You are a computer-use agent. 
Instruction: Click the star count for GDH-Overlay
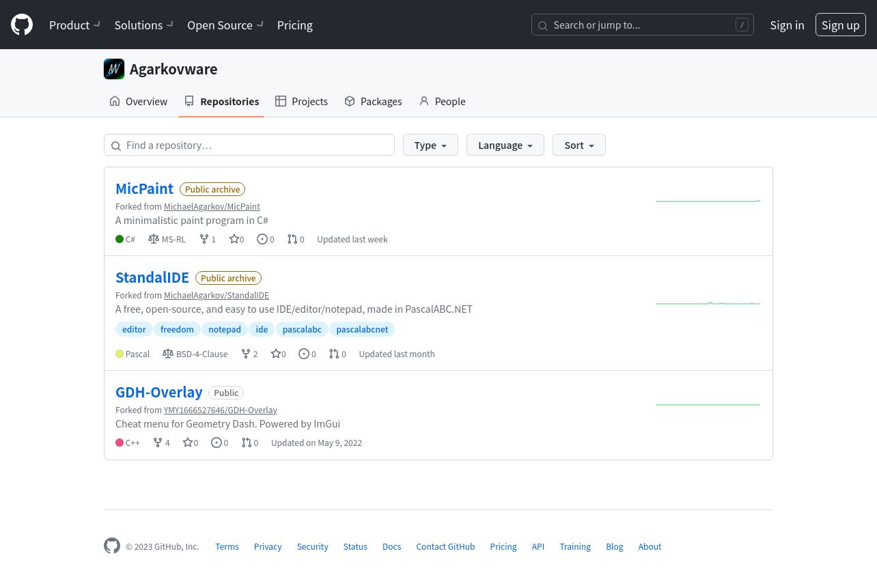coord(191,443)
